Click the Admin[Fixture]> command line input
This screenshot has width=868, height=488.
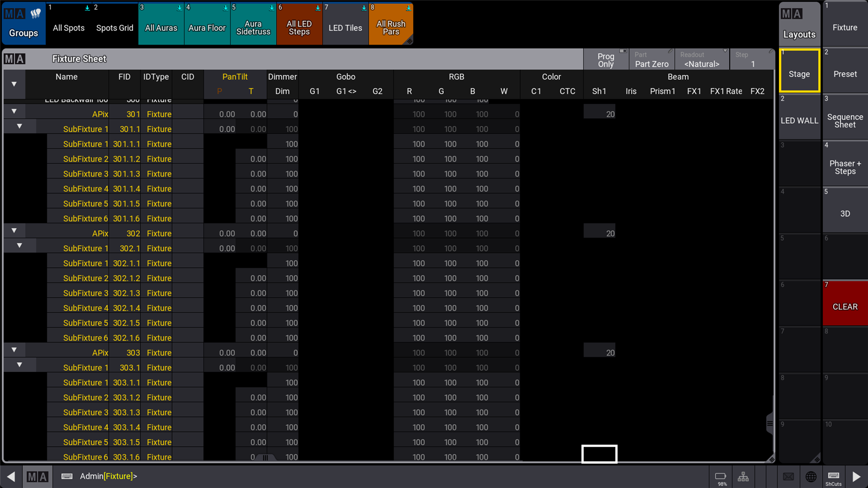coord(380,476)
